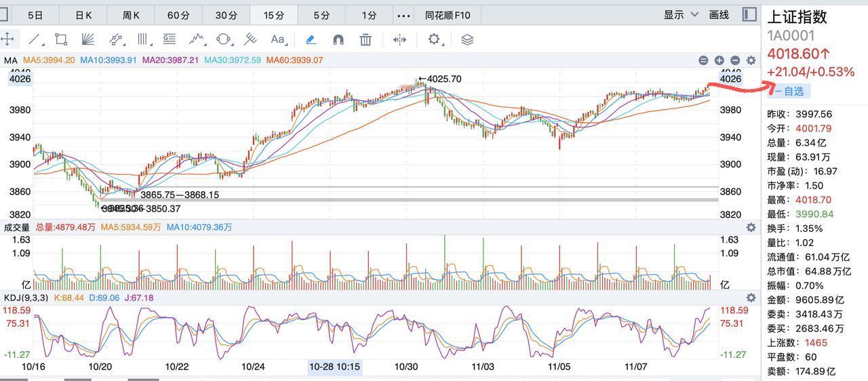Open the drawing toolbar gear settings
This screenshot has width=868, height=381.
(x=434, y=39)
